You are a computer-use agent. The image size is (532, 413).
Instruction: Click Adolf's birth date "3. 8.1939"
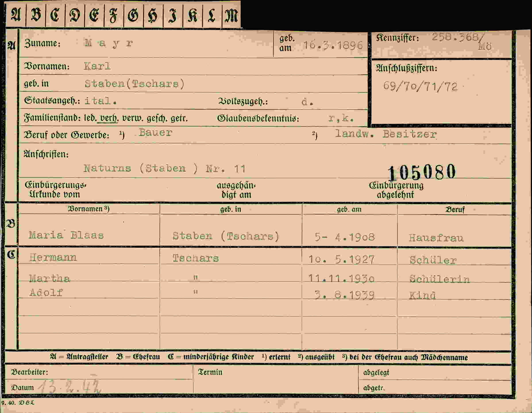pos(344,295)
